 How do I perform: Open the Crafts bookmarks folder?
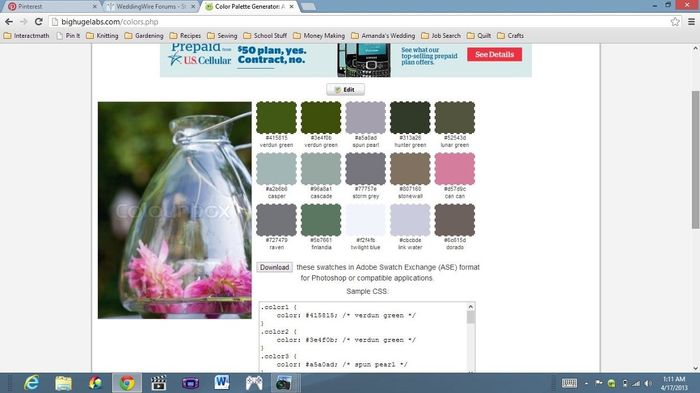coord(511,36)
